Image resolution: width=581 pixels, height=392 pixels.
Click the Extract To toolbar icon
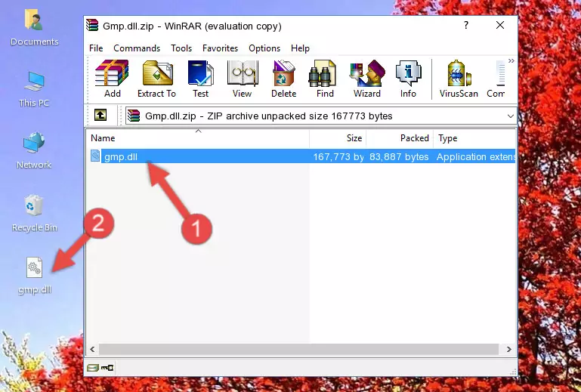[x=156, y=79]
